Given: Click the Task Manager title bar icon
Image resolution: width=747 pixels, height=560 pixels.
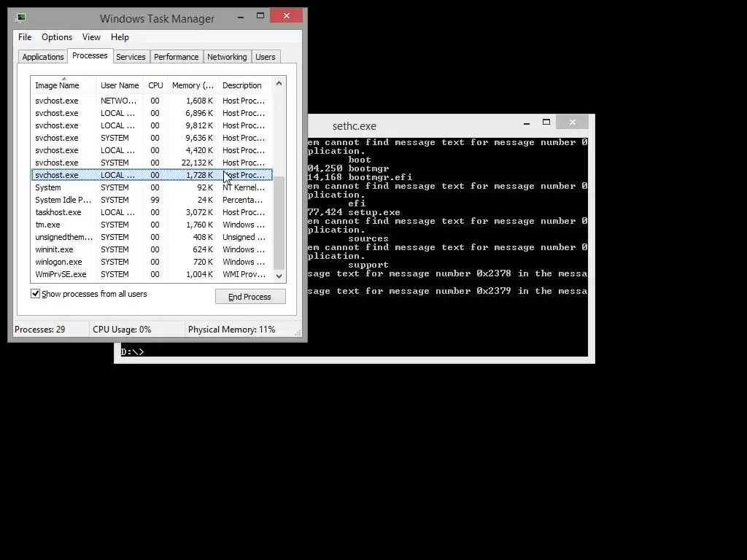Looking at the screenshot, I should coord(20,18).
